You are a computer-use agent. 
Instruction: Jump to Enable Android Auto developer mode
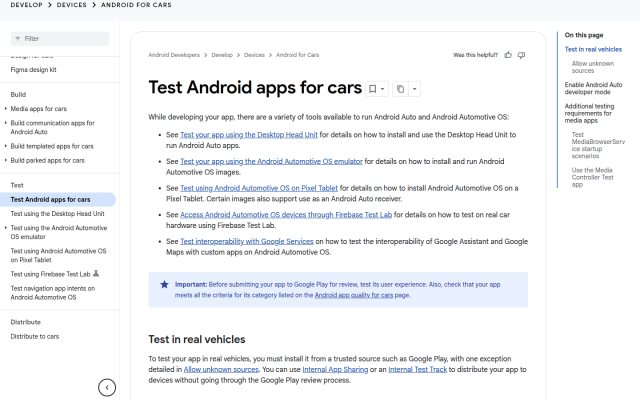coord(593,88)
